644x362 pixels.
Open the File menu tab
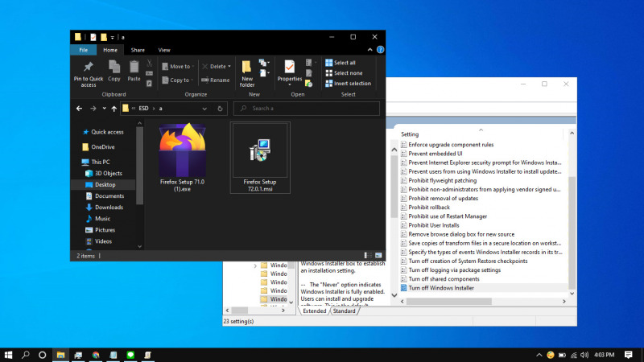click(x=84, y=50)
